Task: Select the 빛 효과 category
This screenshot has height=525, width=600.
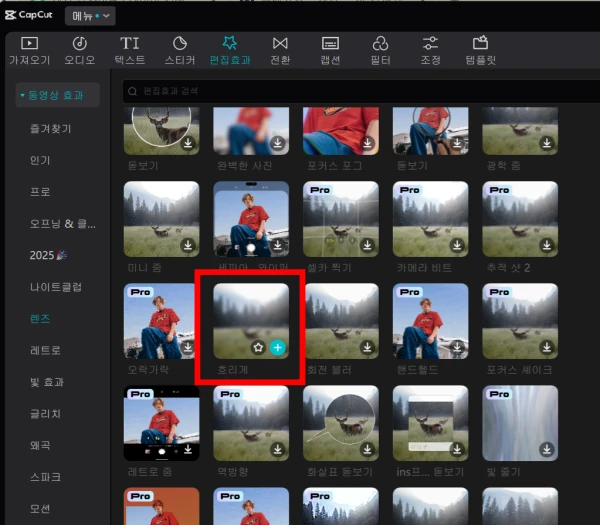Action: click(x=47, y=382)
